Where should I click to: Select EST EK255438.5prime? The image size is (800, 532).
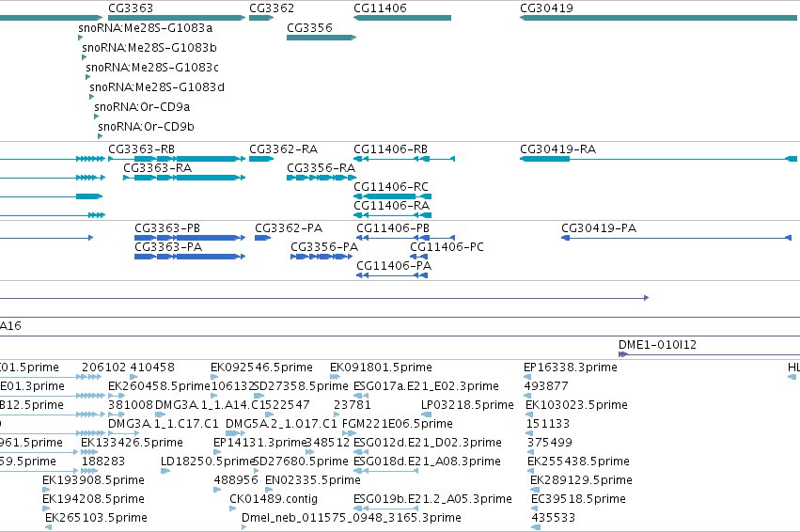point(578,462)
